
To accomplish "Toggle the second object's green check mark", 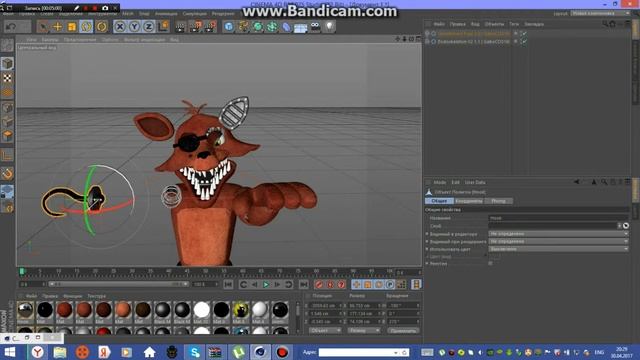I will coord(524,42).
